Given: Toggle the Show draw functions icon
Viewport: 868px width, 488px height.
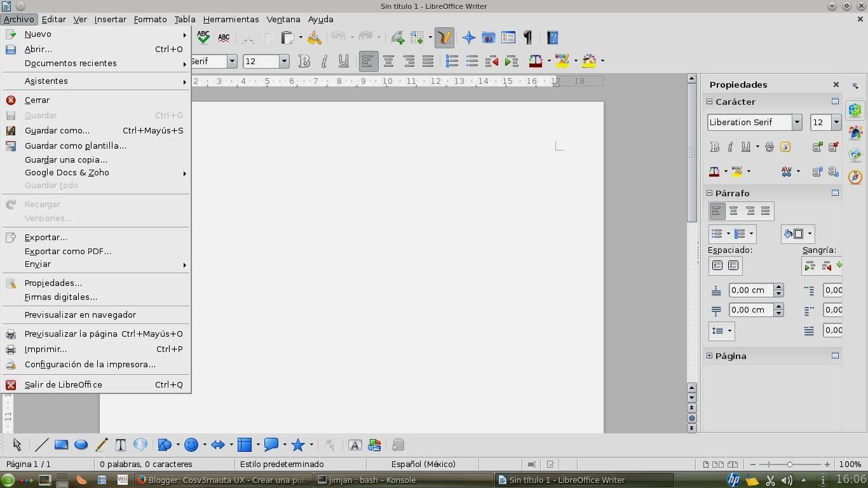Looking at the screenshot, I should pos(445,37).
